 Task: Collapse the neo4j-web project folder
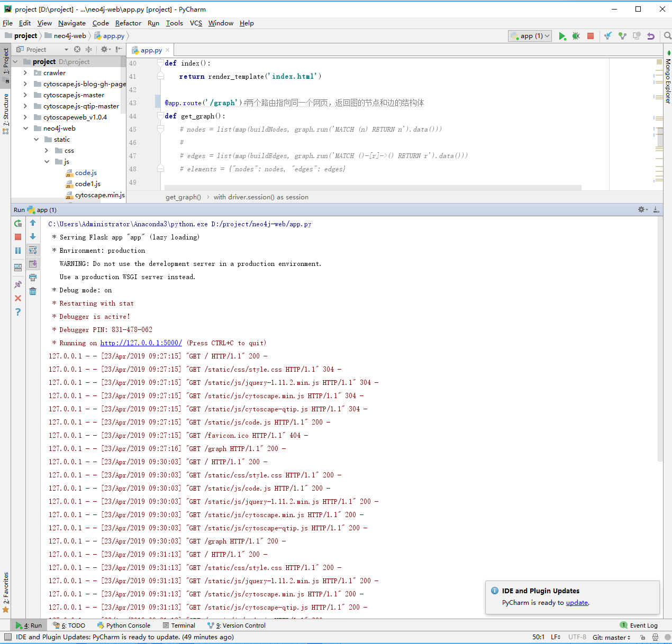[x=25, y=128]
